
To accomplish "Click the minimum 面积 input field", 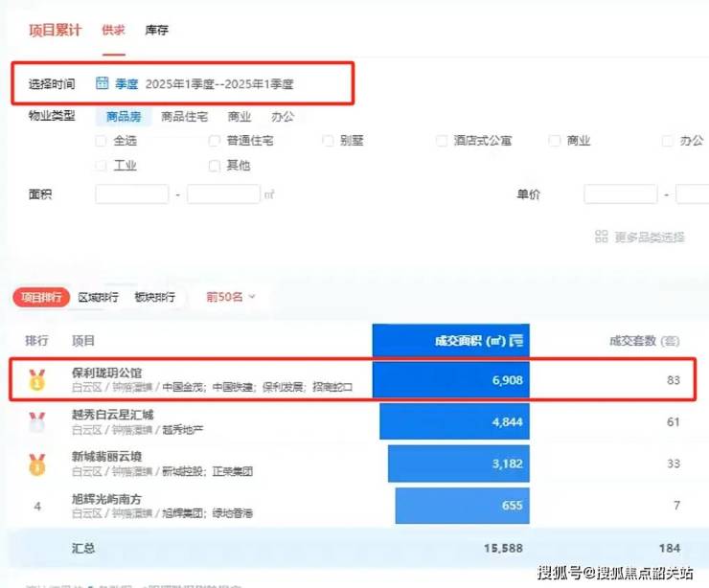I will click(x=131, y=194).
